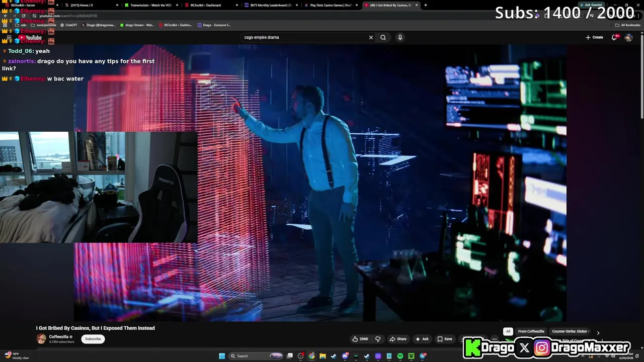Open the IRLToolkit Dashboard bookmark
The image size is (644, 362).
pyautogui.click(x=176, y=25)
